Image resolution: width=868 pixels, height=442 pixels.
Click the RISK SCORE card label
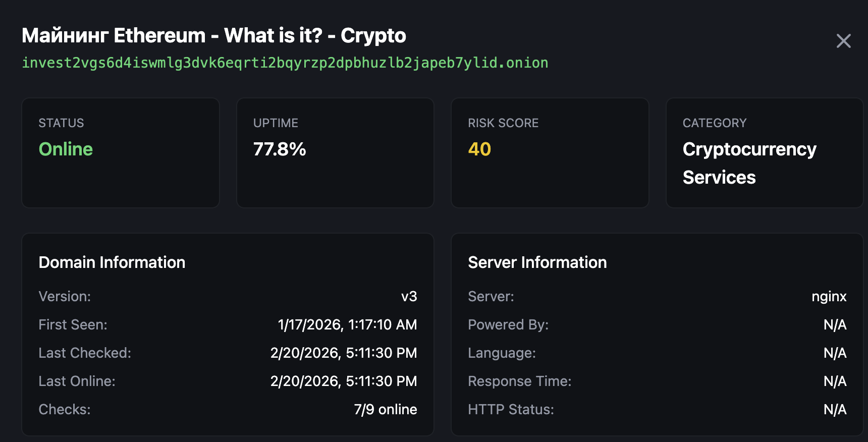[503, 123]
